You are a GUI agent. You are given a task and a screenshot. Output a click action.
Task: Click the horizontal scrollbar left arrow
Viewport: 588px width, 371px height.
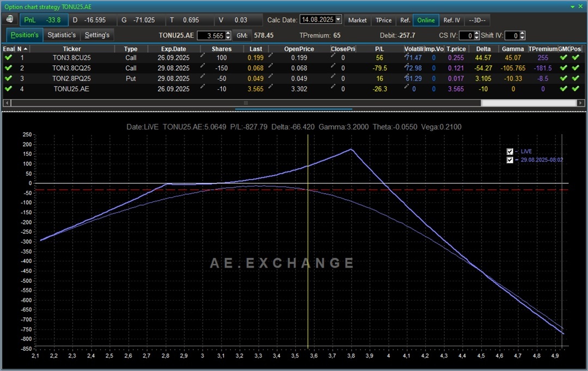coord(7,103)
